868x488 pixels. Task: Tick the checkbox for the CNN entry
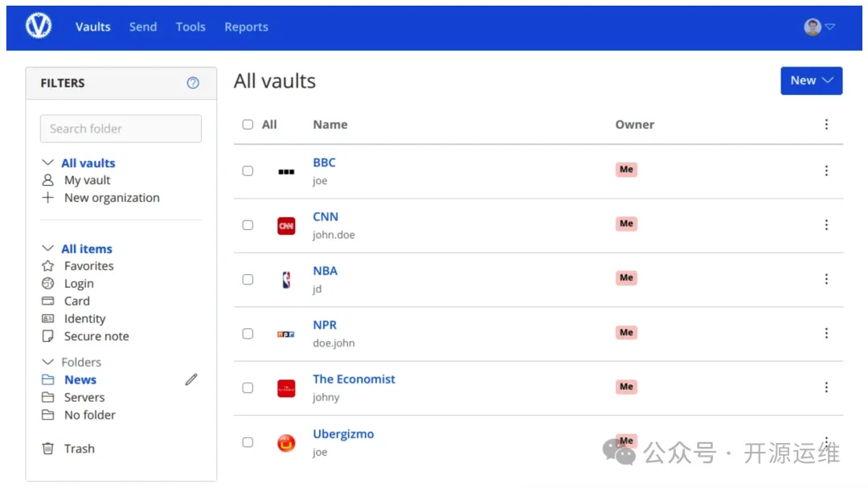pyautogui.click(x=248, y=225)
